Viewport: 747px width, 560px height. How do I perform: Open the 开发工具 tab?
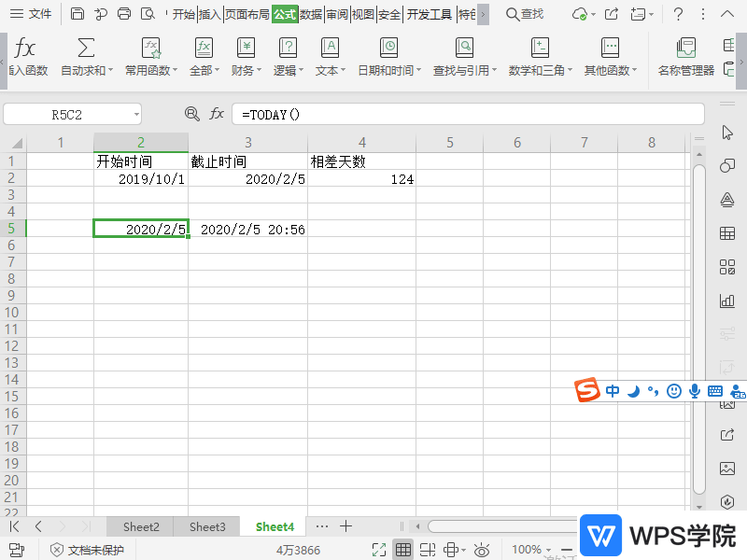(x=430, y=14)
